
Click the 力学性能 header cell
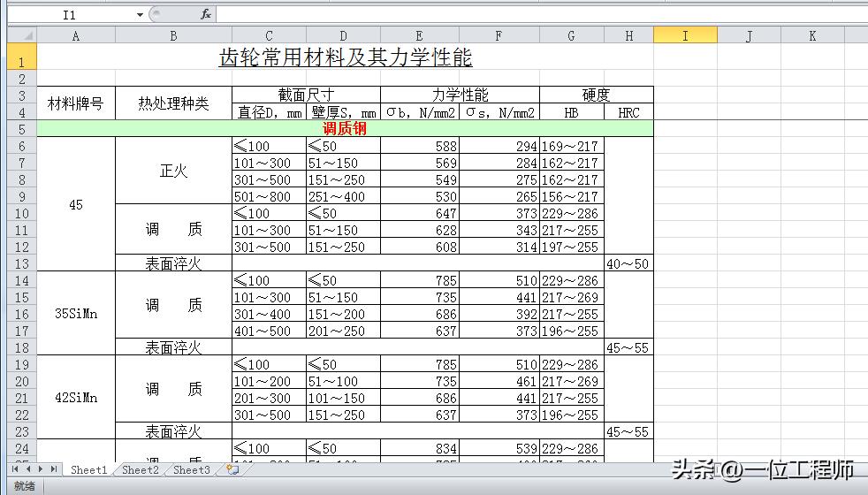point(460,95)
